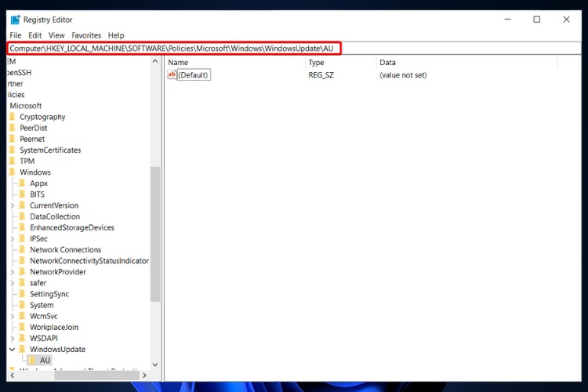
Task: Select the IPSec folder icon
Action: (x=22, y=238)
